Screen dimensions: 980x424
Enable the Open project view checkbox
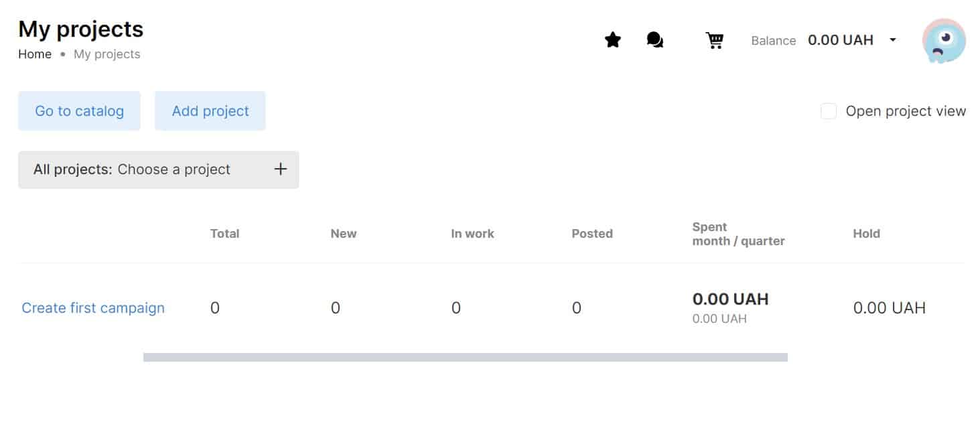pyautogui.click(x=829, y=111)
